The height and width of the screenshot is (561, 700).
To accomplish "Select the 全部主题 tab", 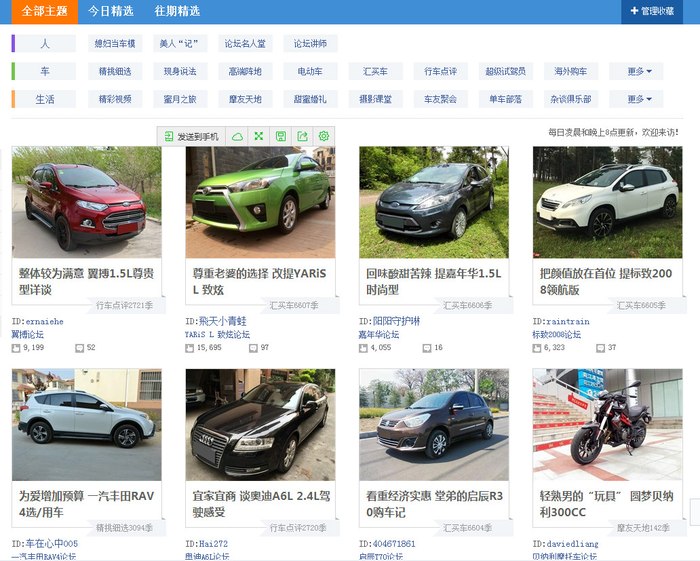I will 44,11.
